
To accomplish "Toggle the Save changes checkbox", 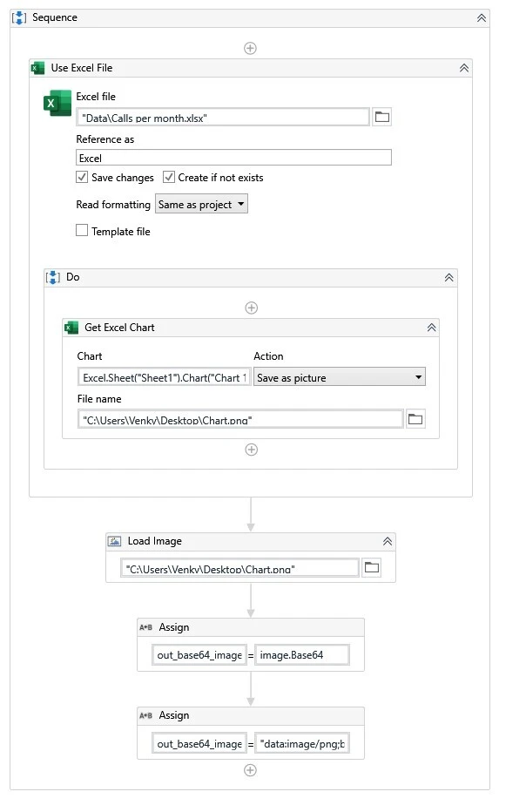I will click(x=82, y=177).
